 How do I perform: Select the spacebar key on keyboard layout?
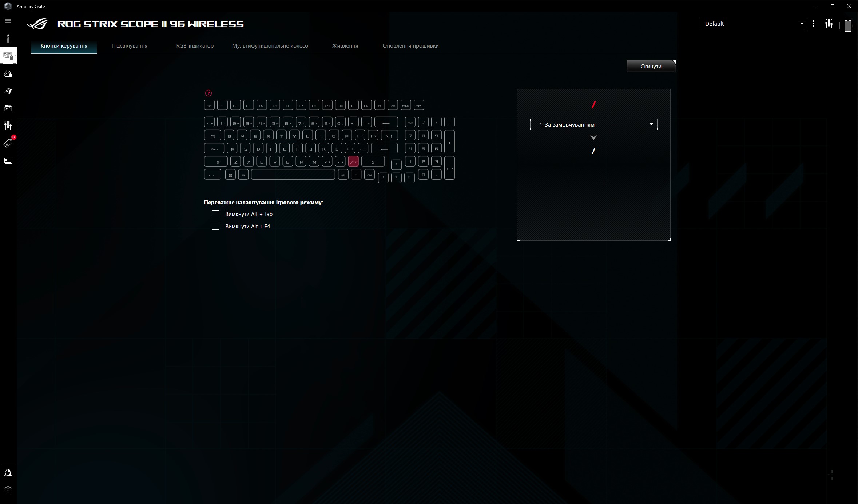click(293, 175)
